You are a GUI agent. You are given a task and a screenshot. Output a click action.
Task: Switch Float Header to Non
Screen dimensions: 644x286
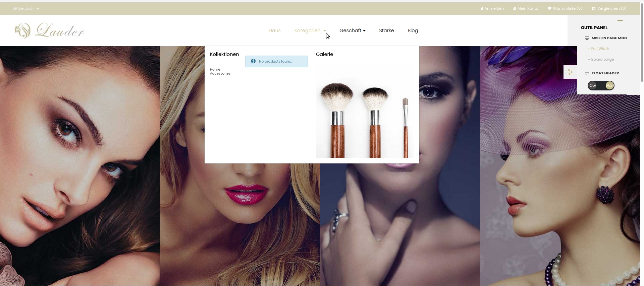(610, 85)
